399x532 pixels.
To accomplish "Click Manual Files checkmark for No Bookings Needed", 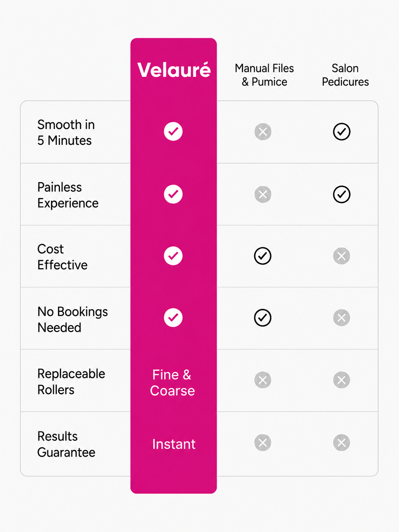I will [263, 317].
